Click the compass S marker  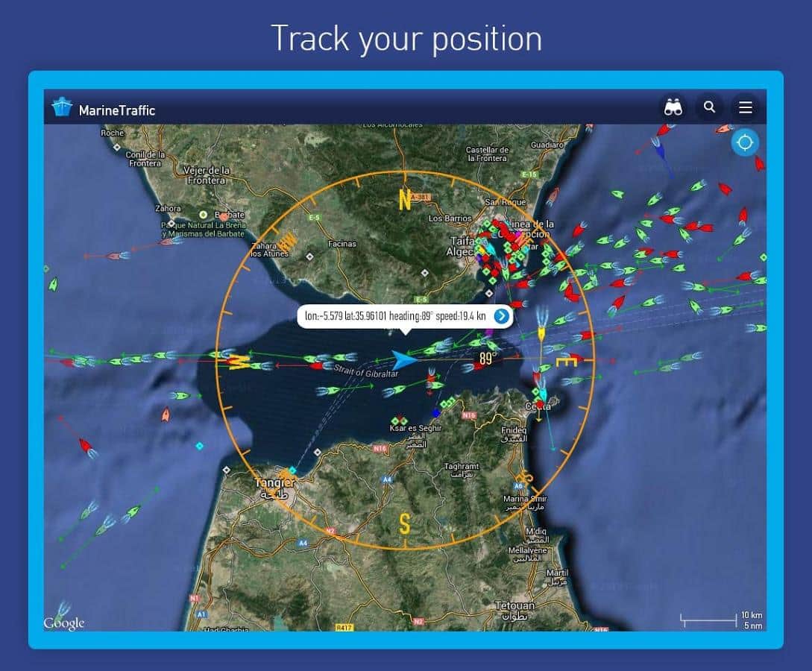pos(404,524)
